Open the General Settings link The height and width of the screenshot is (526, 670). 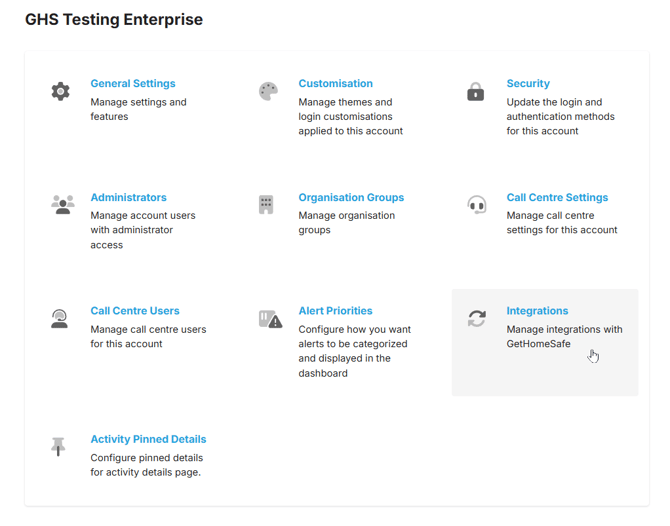coord(133,84)
